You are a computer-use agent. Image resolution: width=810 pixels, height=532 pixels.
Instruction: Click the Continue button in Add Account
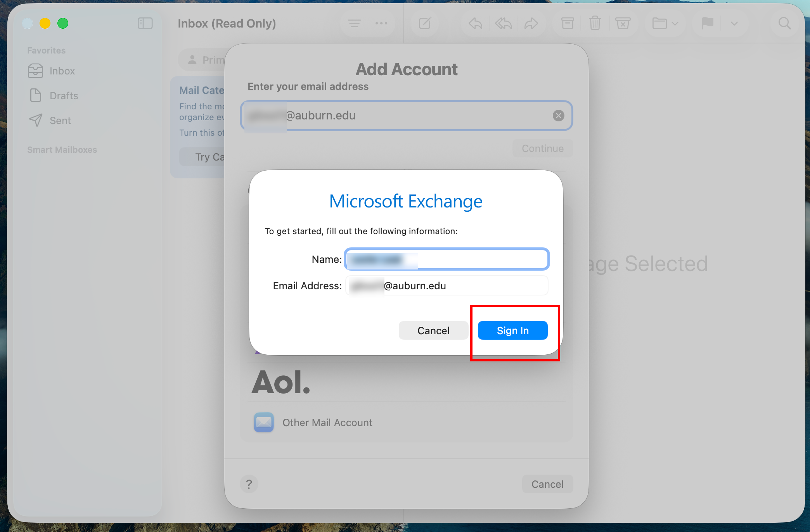click(x=542, y=149)
